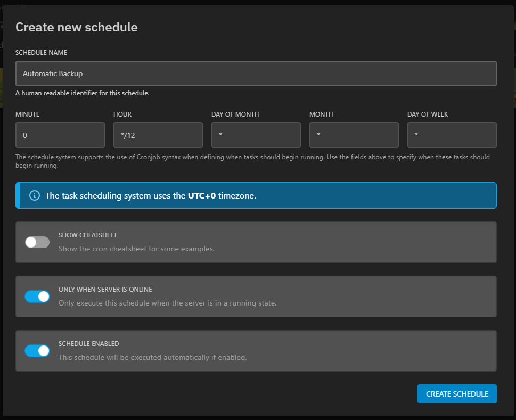The height and width of the screenshot is (420, 516).
Task: Turn off the Schedule Enabled switch
Action: (x=37, y=351)
